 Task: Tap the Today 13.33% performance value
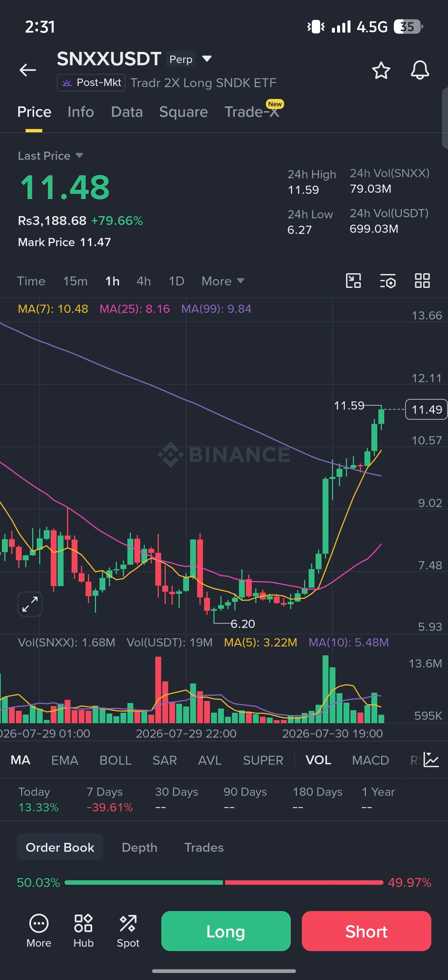[x=39, y=807]
